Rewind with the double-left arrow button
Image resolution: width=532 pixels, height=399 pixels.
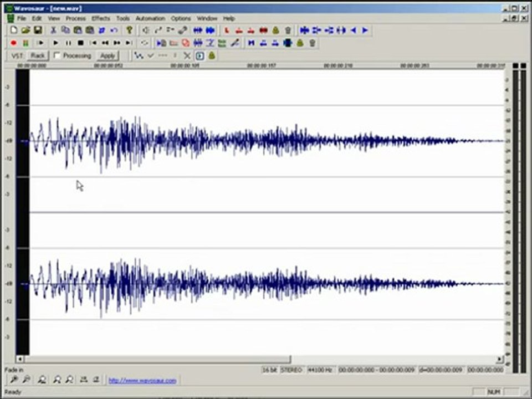click(x=105, y=43)
